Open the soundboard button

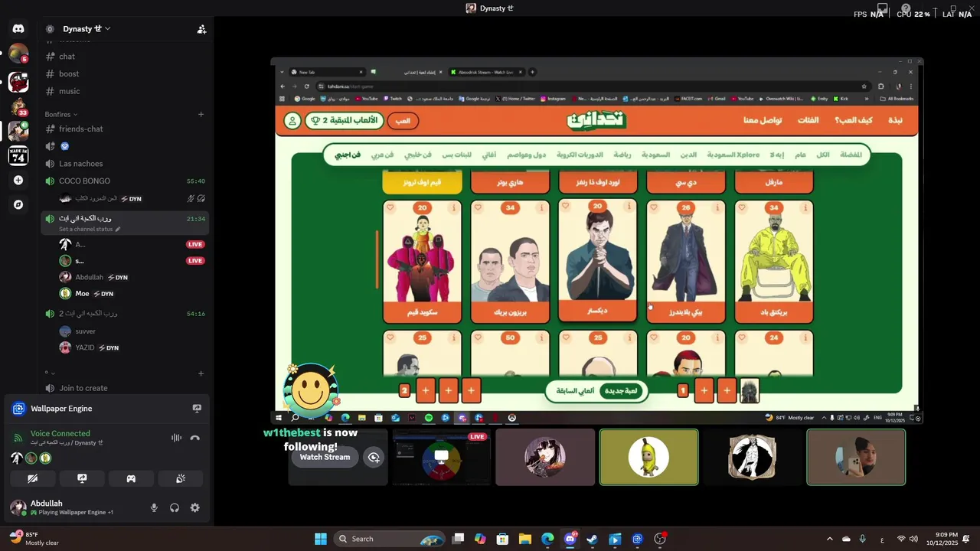(181, 478)
